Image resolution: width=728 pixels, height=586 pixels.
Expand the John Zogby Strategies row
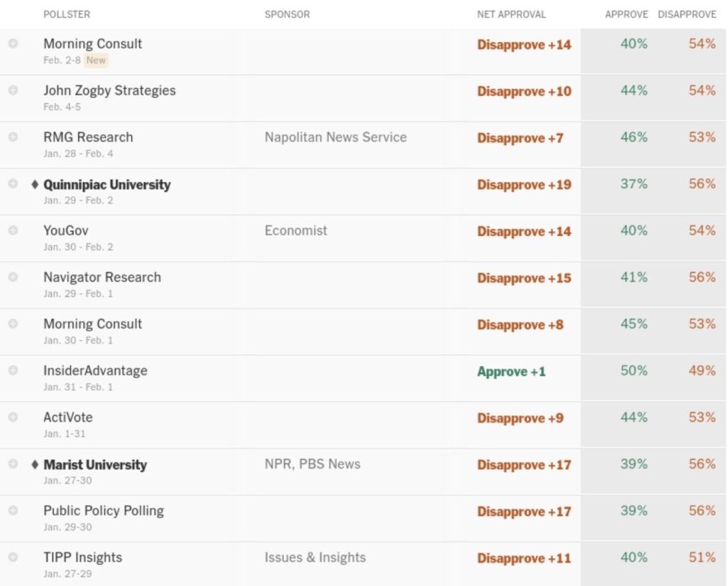[x=13, y=90]
